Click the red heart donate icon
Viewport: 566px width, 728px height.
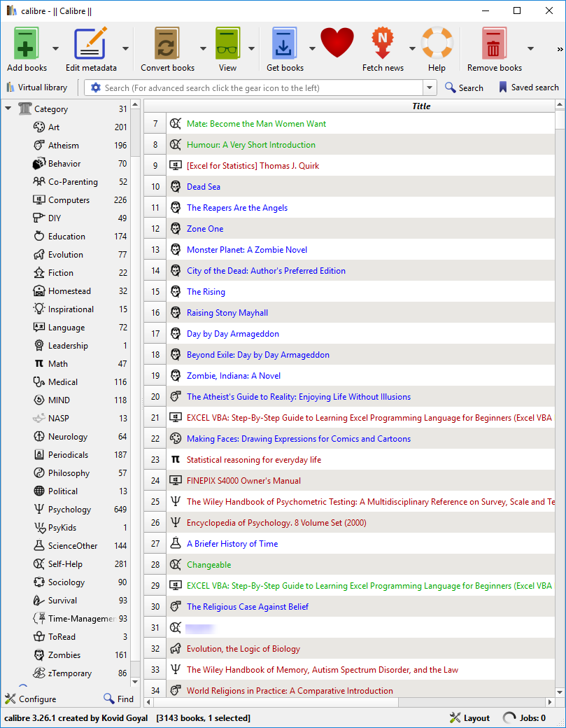pyautogui.click(x=337, y=43)
